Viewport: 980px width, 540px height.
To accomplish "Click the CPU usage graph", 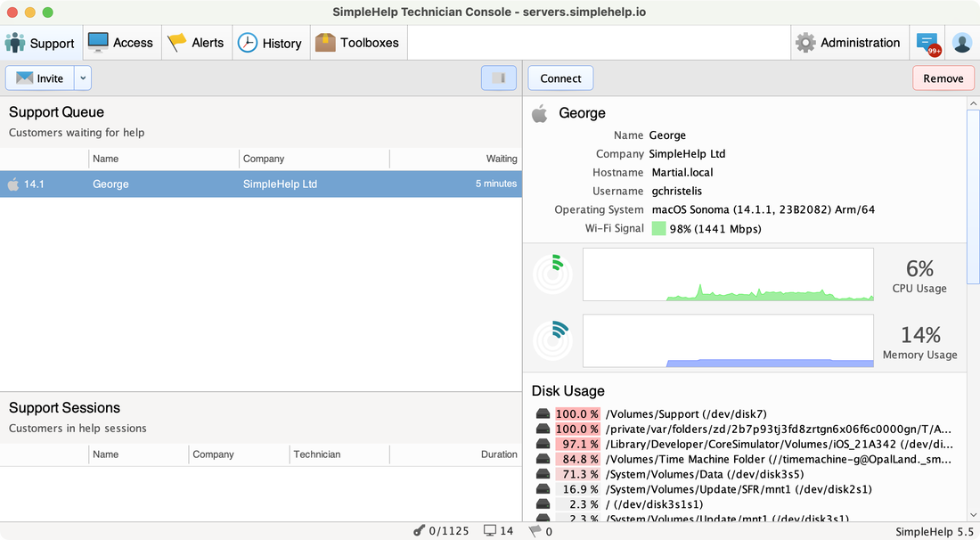I will 728,274.
